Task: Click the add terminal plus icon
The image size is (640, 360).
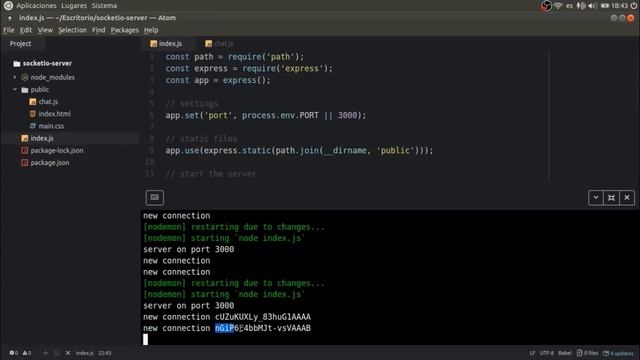Action: pyautogui.click(x=45, y=353)
